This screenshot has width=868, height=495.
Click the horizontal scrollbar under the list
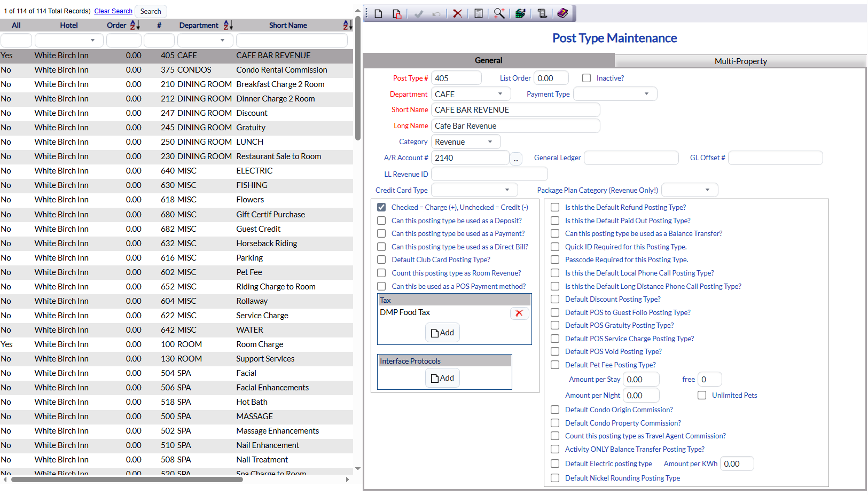pos(127,480)
